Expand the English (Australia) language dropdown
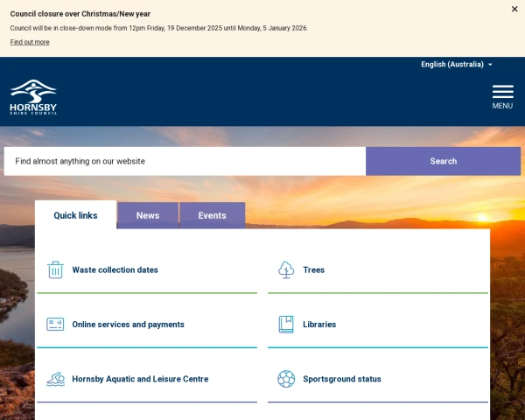Screen dimensions: 525x420 point(456,64)
